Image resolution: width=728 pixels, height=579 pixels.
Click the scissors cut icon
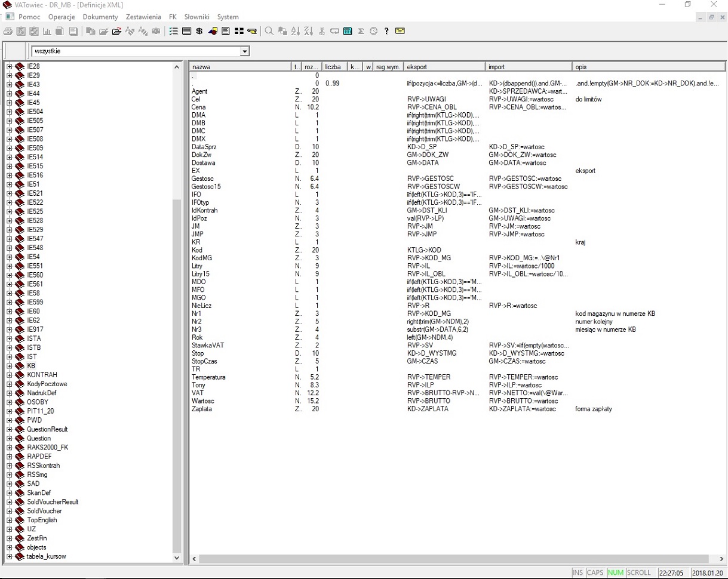tap(322, 31)
